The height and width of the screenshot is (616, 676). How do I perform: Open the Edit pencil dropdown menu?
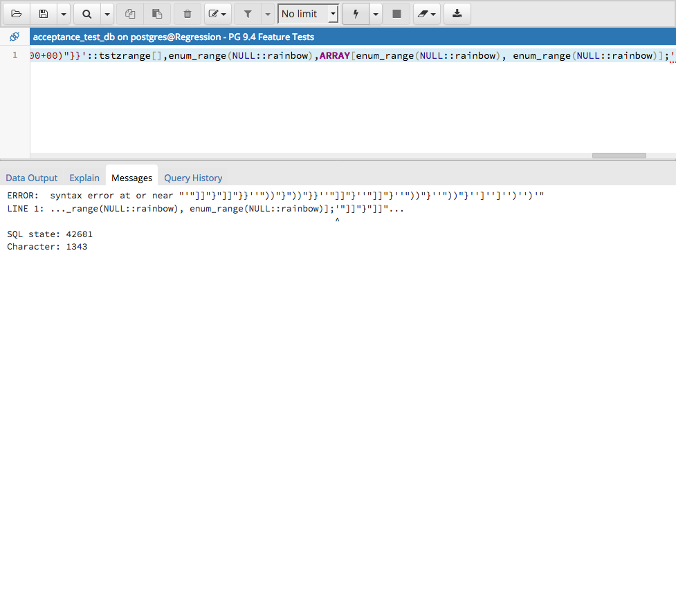pos(217,14)
